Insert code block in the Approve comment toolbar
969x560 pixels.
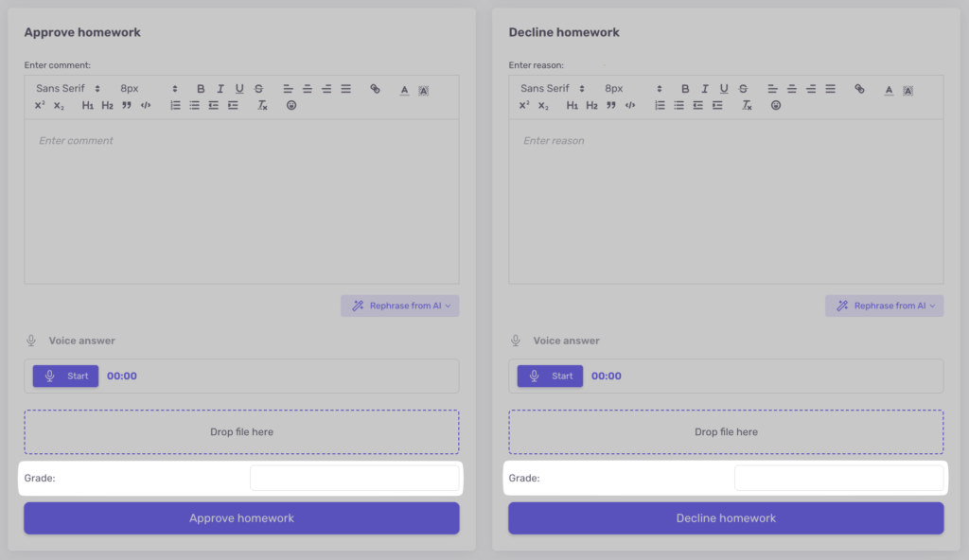tap(146, 105)
